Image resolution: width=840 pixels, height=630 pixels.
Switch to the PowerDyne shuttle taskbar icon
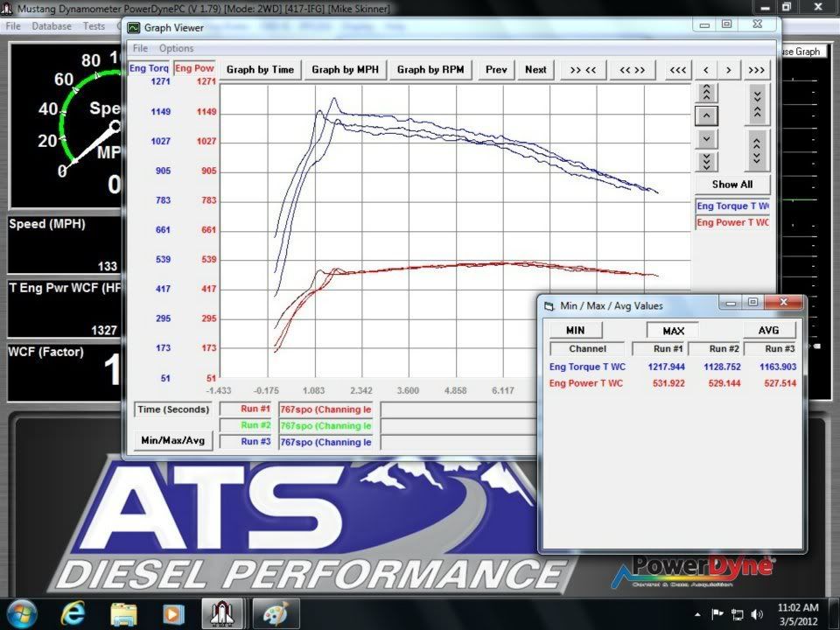point(222,614)
